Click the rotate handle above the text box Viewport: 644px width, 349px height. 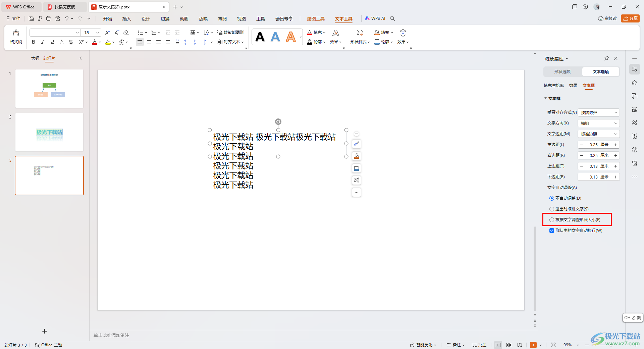278,121
